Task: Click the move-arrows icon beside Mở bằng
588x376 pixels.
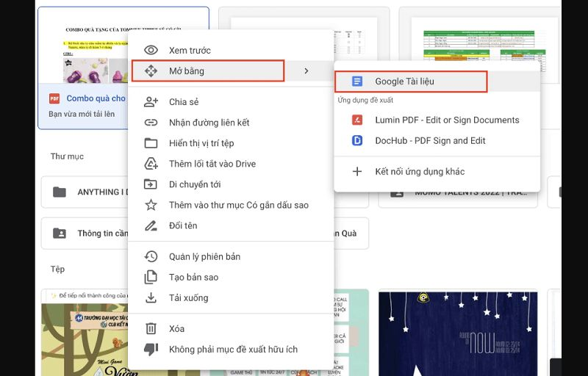Action: [x=151, y=70]
